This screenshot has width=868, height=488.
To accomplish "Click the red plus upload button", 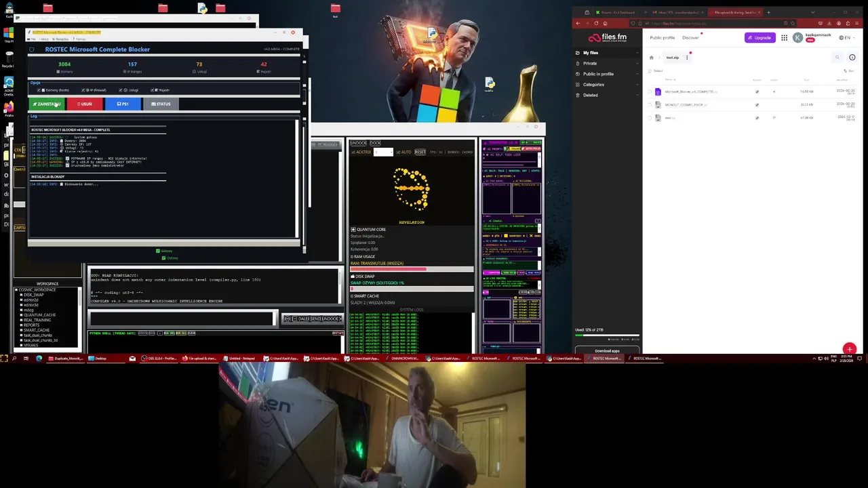I will (x=849, y=349).
